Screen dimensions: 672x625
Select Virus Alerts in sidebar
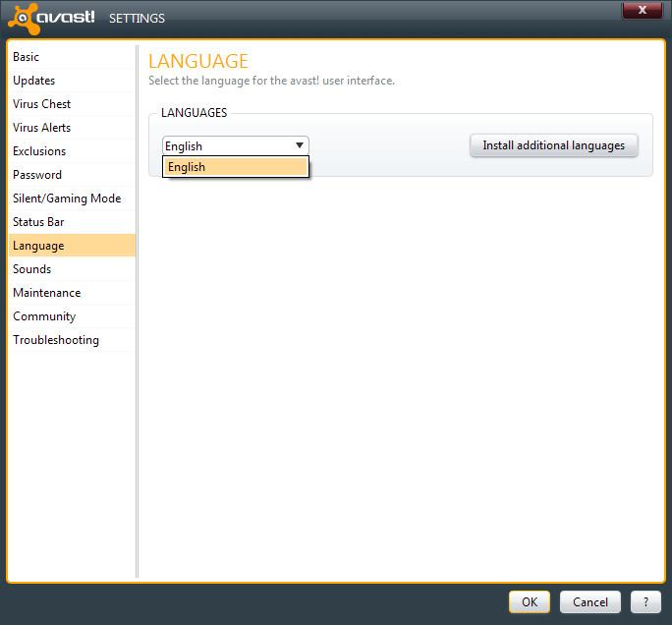tap(42, 128)
